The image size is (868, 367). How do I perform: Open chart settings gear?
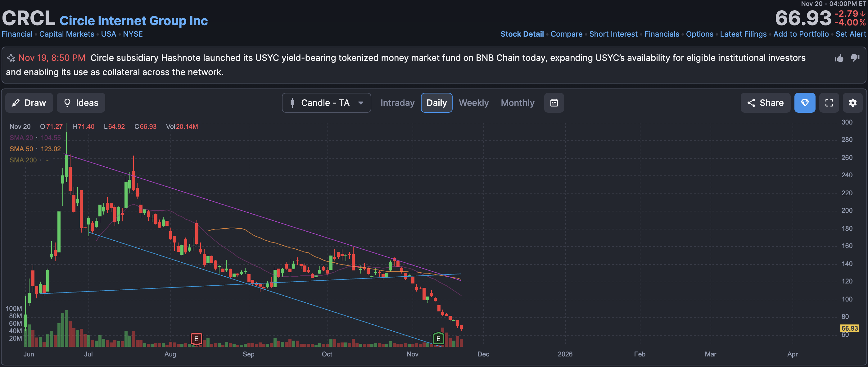pyautogui.click(x=852, y=103)
